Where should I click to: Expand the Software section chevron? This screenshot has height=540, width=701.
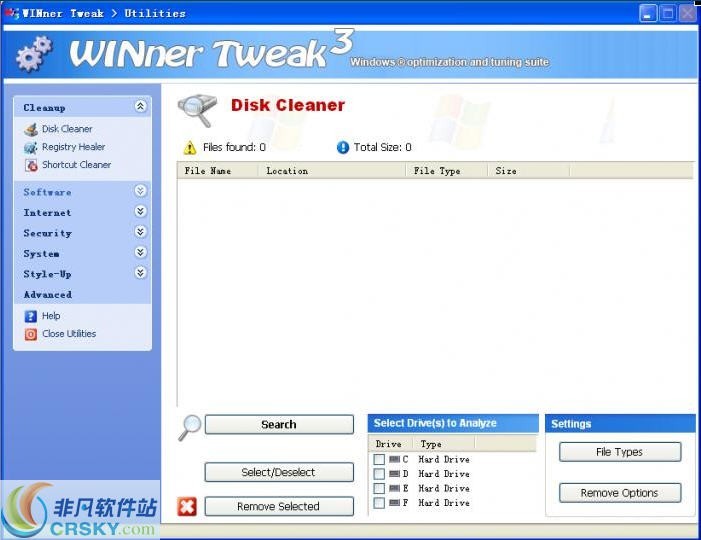(x=140, y=191)
